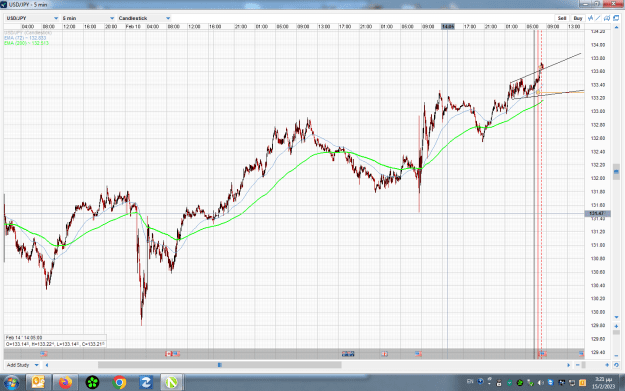
Task: Click the horizontal scroll right arrow
Action: 568,365
